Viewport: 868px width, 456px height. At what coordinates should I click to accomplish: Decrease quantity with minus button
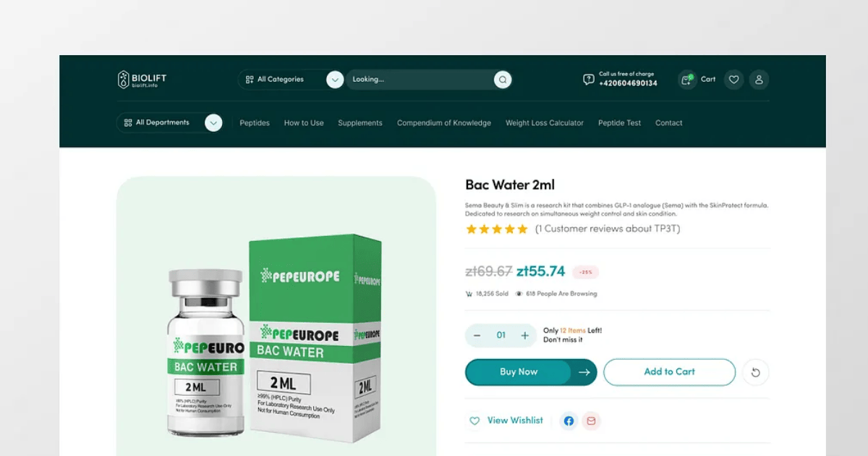pyautogui.click(x=477, y=335)
